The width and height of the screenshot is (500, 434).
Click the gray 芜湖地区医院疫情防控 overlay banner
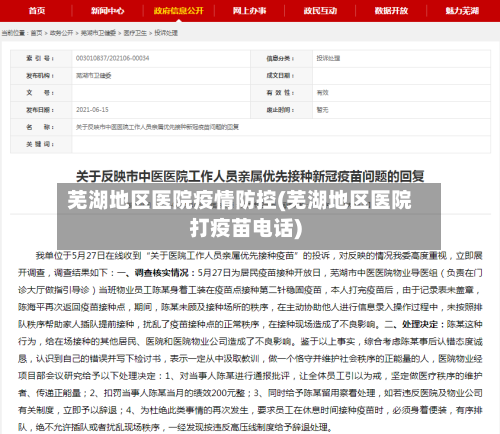pos(249,215)
